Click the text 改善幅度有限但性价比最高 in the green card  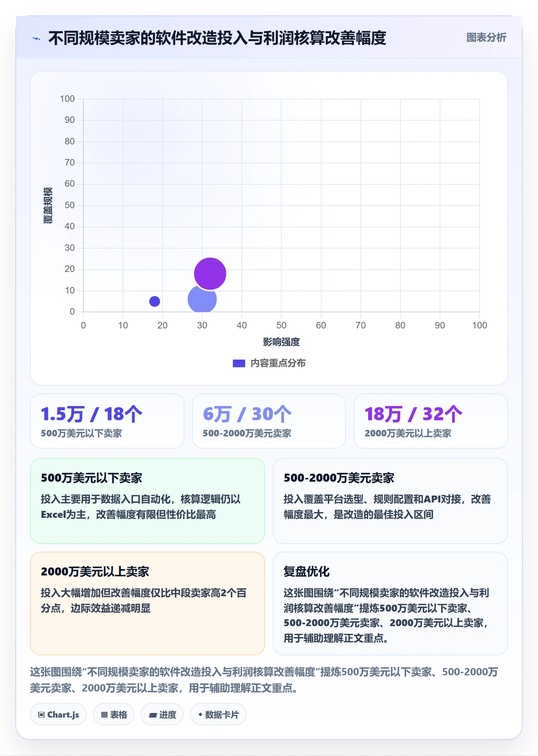tap(156, 514)
